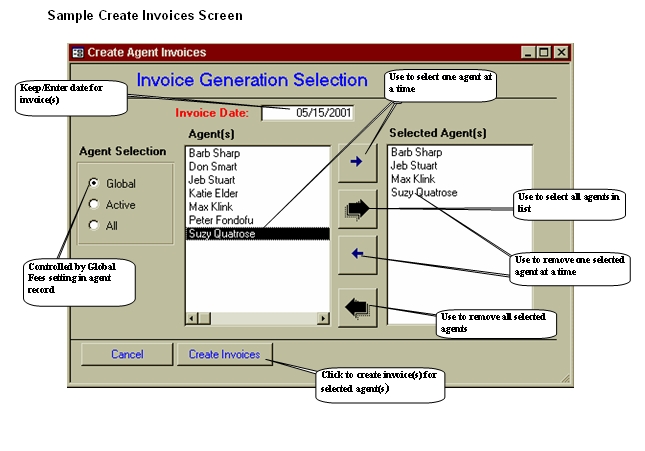This screenshot has height=451, width=645.
Task: Select Max Klink in Agent(s) list
Action: [x=258, y=207]
